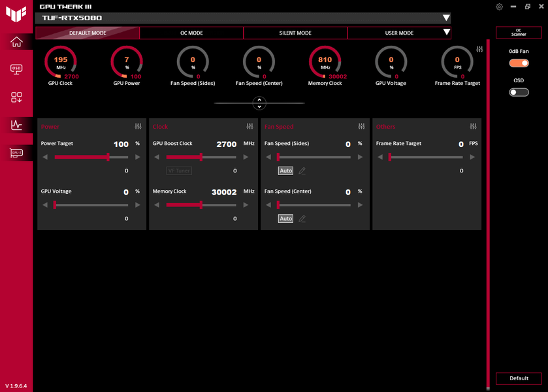Toggle the 0dB Fan switch
Viewport: 548px width, 392px height.
click(519, 63)
